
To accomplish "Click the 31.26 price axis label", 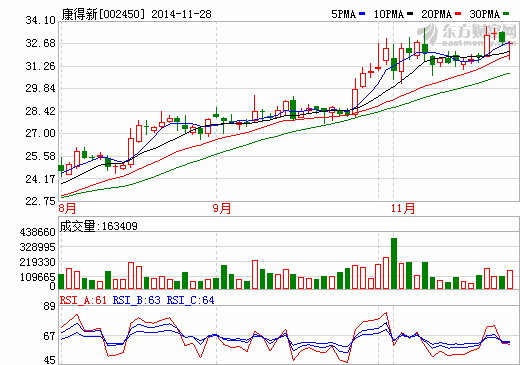I will coord(40,66).
